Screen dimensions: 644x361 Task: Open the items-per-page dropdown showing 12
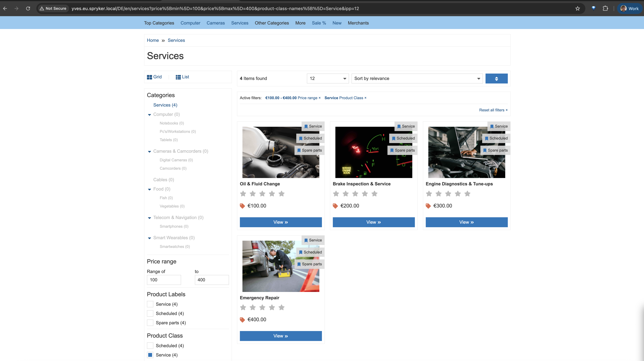pyautogui.click(x=328, y=78)
